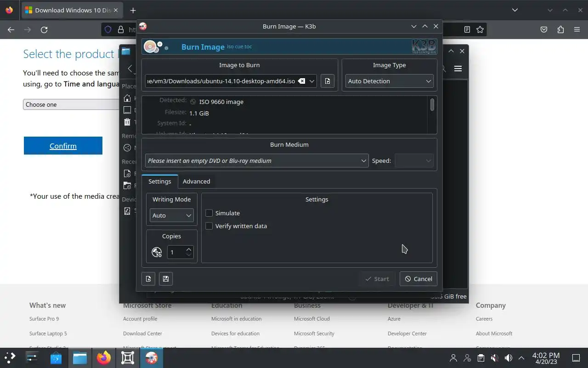Viewport: 588px width, 368px height.
Task: Open KDE application launcher
Action: pos(10,357)
